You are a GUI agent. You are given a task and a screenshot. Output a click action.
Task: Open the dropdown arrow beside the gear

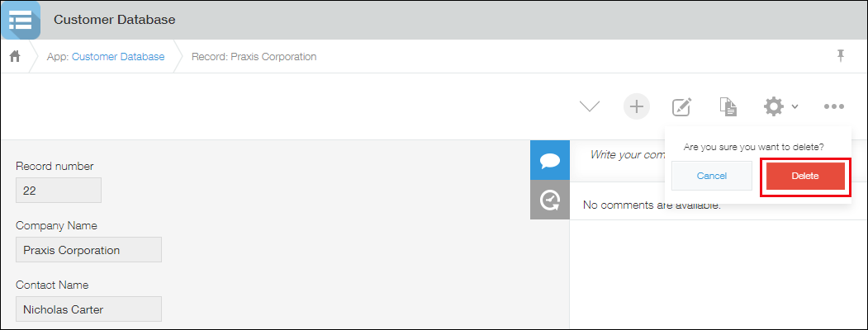click(794, 106)
